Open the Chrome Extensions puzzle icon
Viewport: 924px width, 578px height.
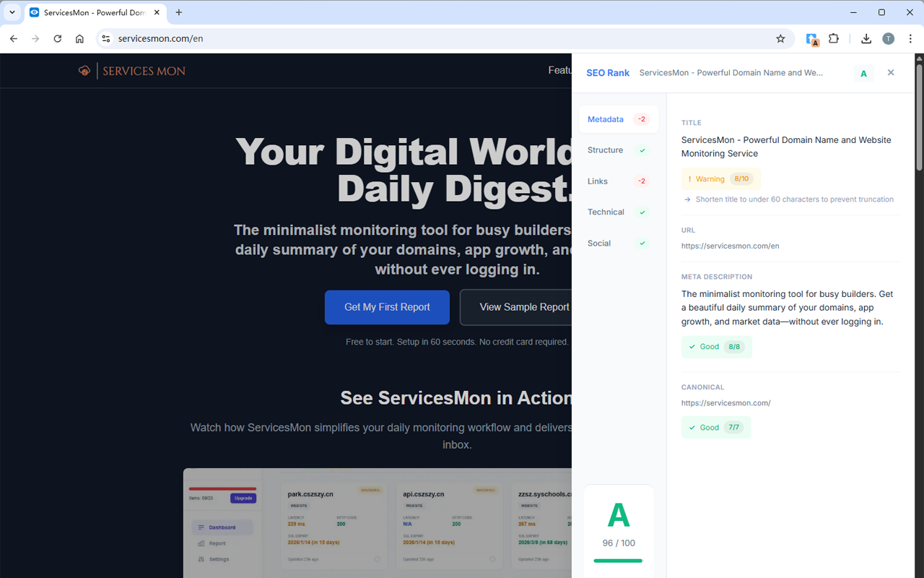(834, 39)
